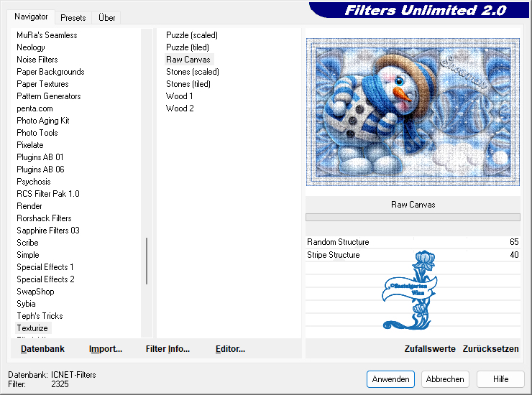Image resolution: width=532 pixels, height=395 pixels.
Task: Select Plugins AB 01 category
Action: (40, 157)
